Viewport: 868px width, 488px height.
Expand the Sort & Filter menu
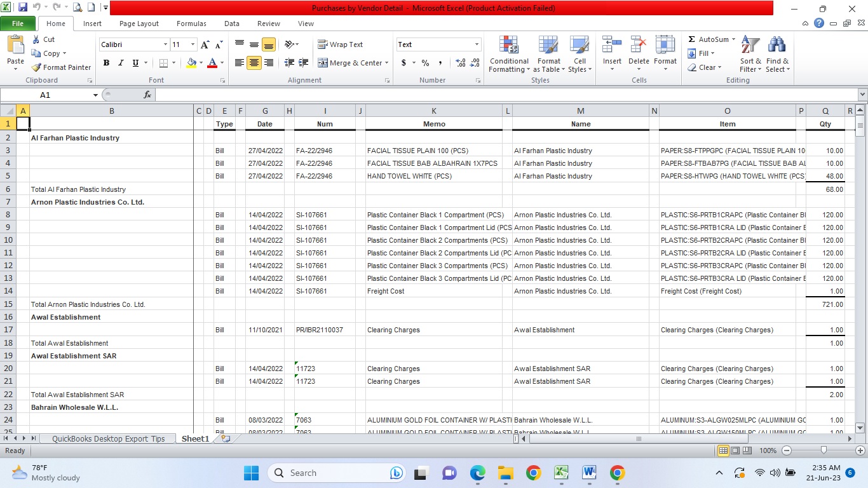pyautogui.click(x=750, y=55)
